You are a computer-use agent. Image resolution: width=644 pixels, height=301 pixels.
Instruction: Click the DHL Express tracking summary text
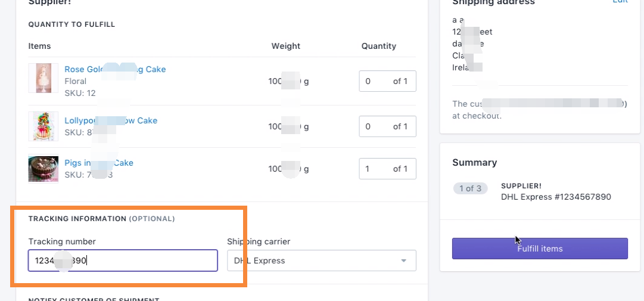coord(556,197)
